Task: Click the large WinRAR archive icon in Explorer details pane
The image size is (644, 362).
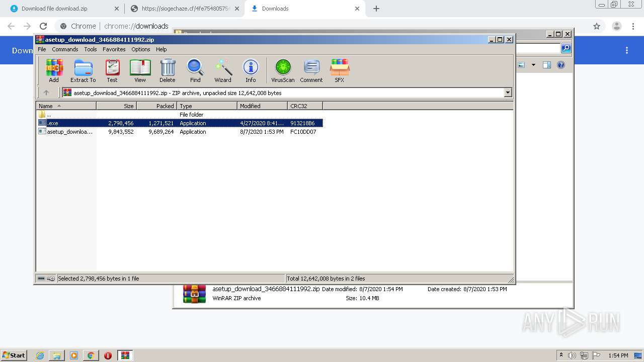Action: point(194,294)
